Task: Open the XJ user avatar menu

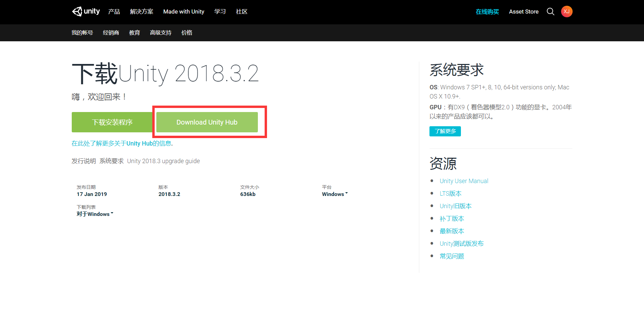Action: coord(567,12)
